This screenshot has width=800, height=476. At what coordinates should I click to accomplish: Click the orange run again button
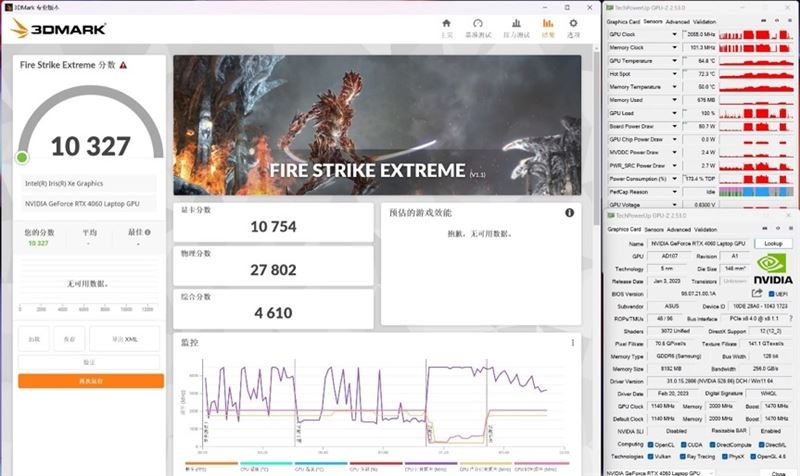[91, 381]
